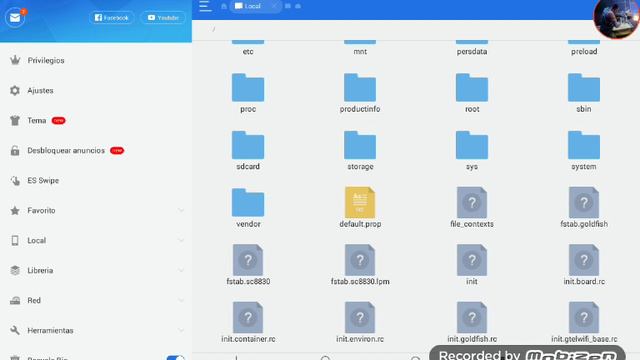Click the Librería stack icon

click(15, 271)
